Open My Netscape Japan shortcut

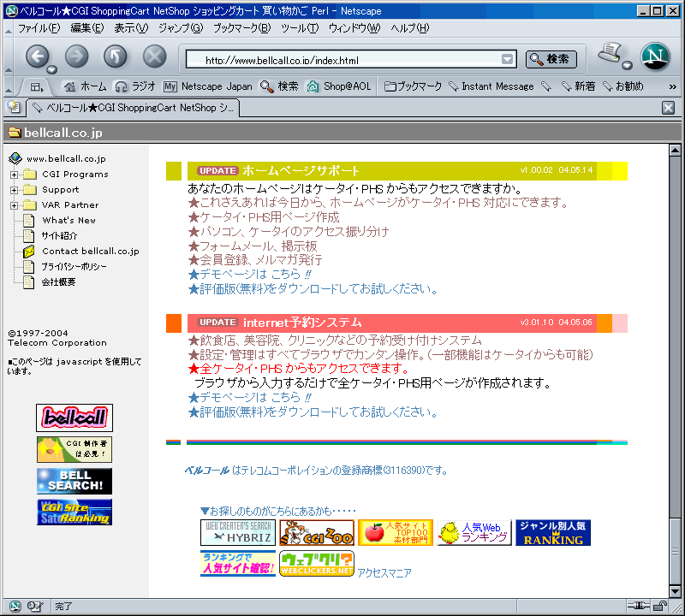[208, 86]
